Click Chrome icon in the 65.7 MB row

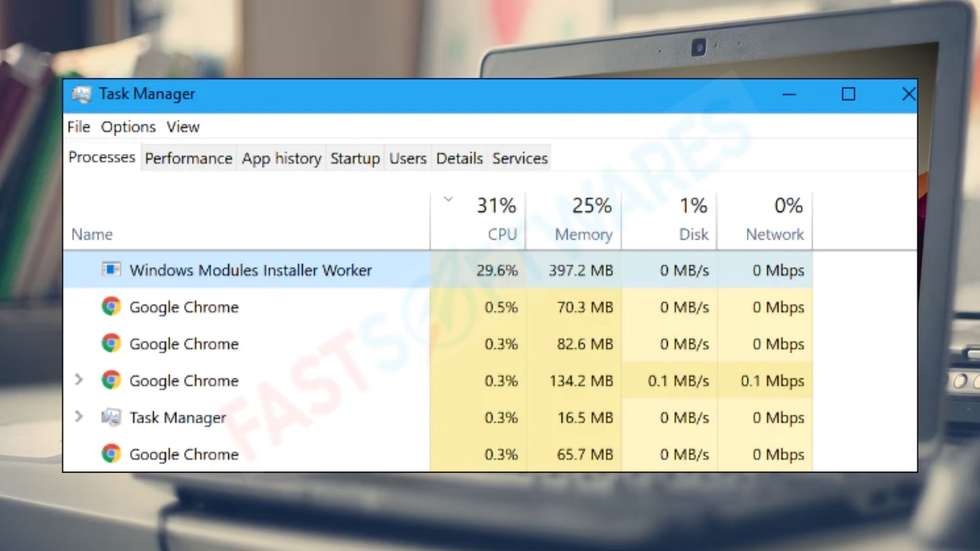(x=111, y=454)
